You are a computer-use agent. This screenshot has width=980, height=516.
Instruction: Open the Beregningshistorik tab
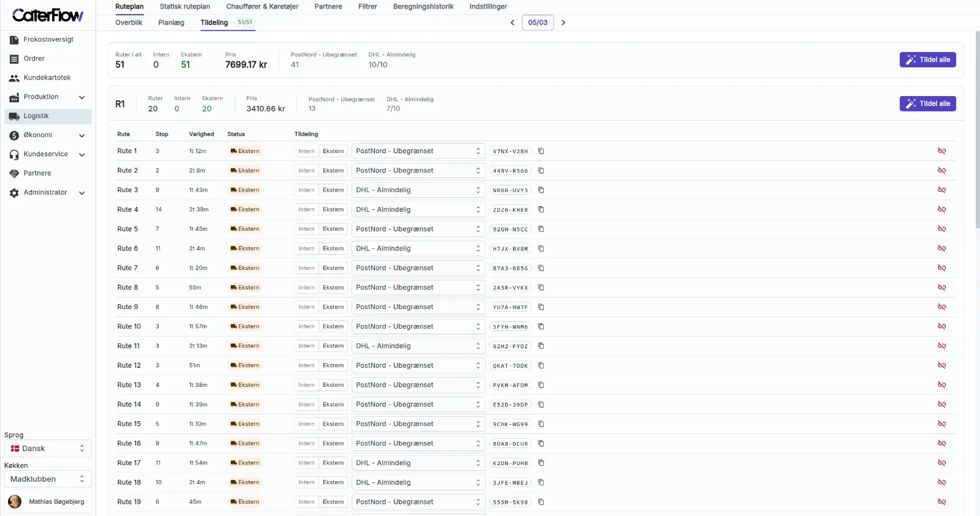click(423, 7)
